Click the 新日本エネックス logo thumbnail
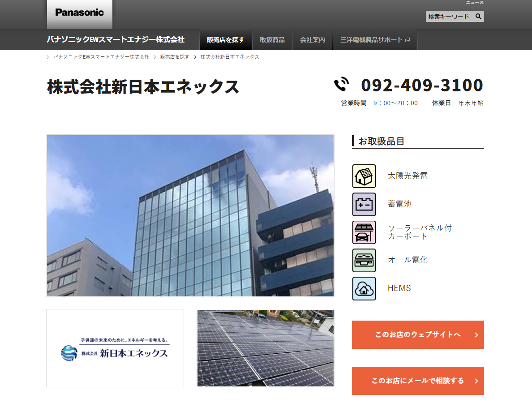 115,348
